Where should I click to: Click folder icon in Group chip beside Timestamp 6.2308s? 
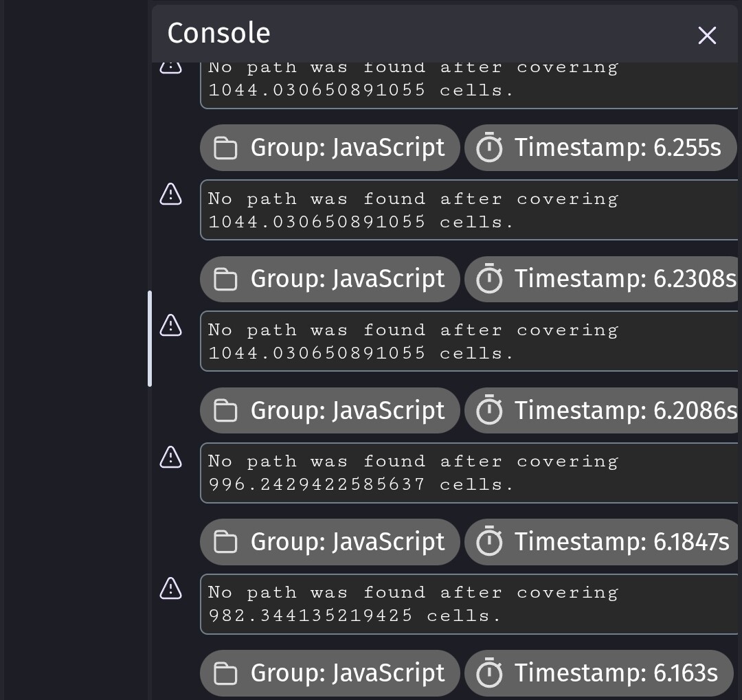(225, 279)
